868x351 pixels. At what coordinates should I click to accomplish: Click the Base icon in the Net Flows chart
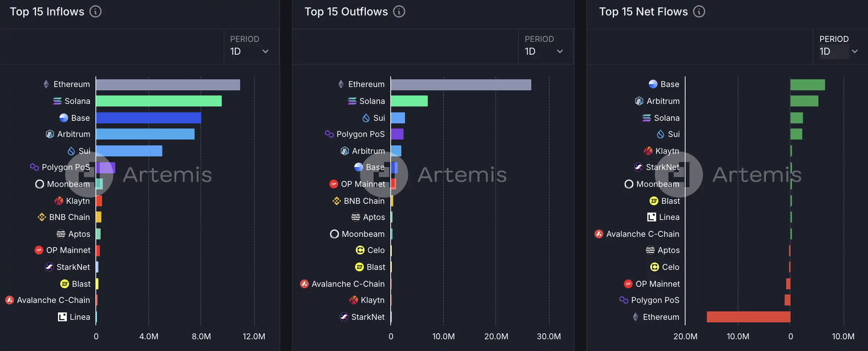coord(653,84)
